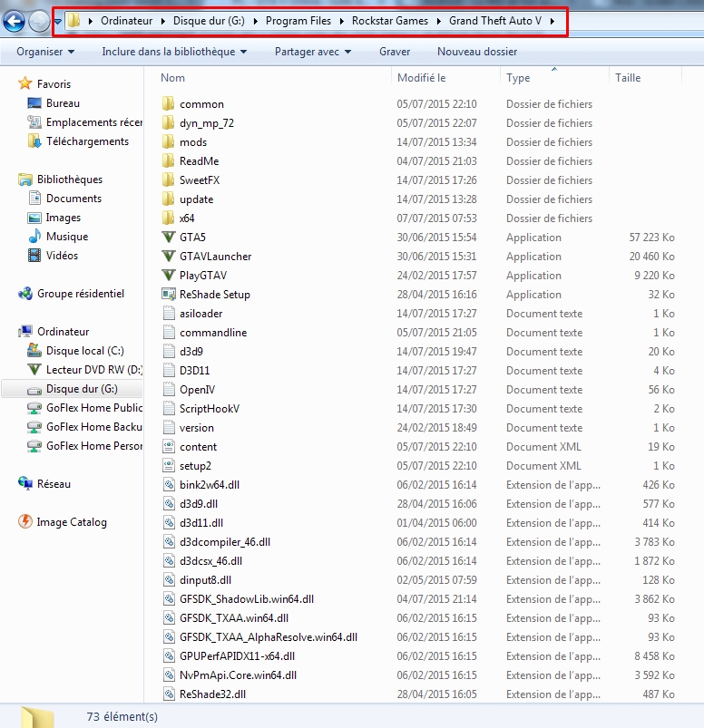The height and width of the screenshot is (728, 704).
Task: Select the ReadMe folder
Action: (x=200, y=161)
